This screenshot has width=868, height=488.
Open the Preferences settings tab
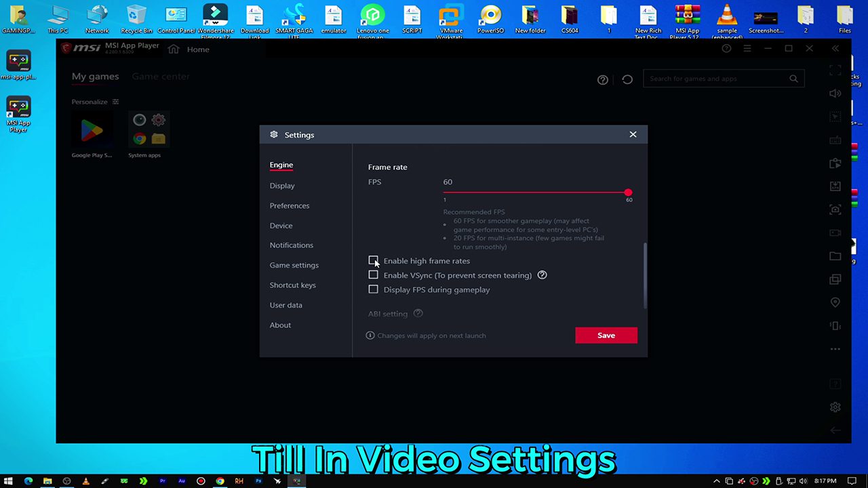coord(290,205)
